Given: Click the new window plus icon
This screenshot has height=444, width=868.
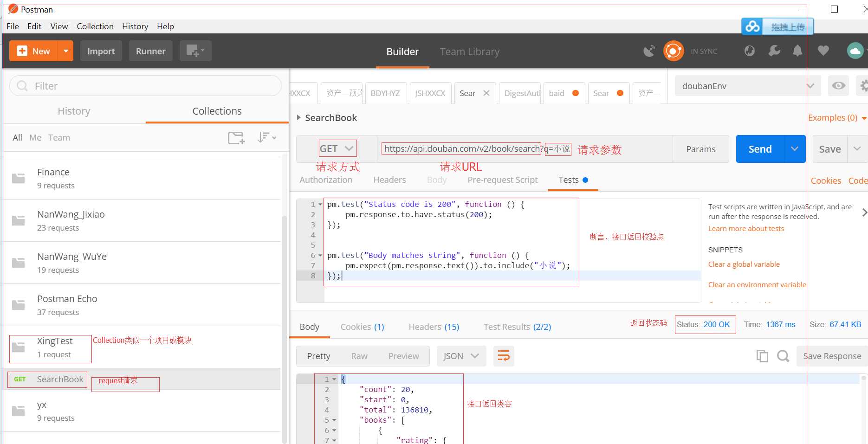Looking at the screenshot, I should click(x=195, y=51).
